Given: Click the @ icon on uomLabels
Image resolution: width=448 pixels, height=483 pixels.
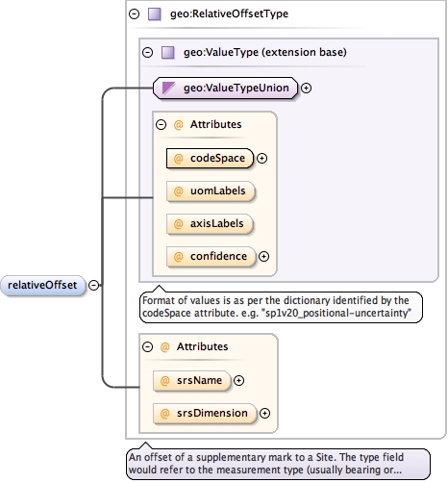Looking at the screenshot, I should (178, 191).
